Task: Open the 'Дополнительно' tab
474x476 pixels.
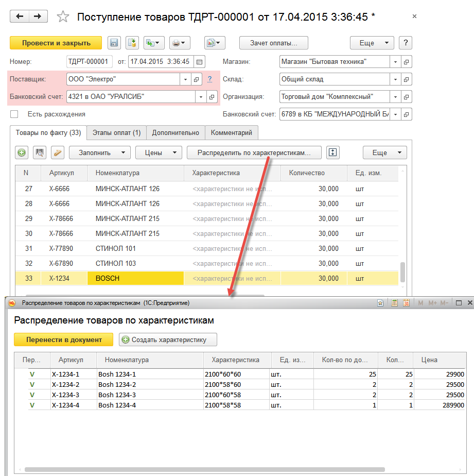Action: click(175, 133)
